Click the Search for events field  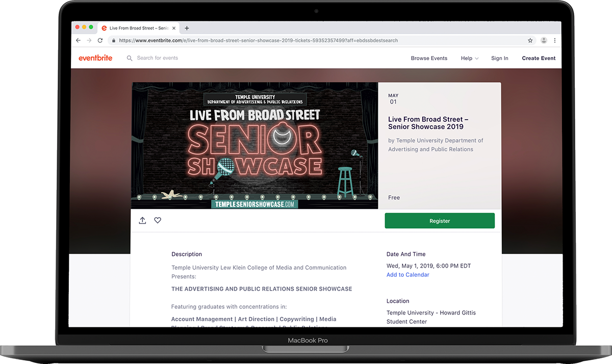pyautogui.click(x=158, y=58)
